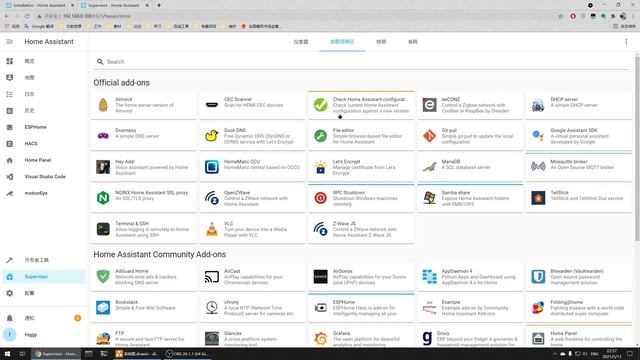Select the Dnsmasq add-on icon
The width and height of the screenshot is (640, 360).
[103, 136]
